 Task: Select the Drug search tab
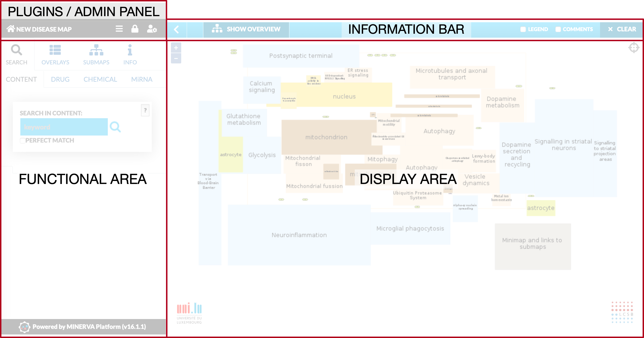60,79
